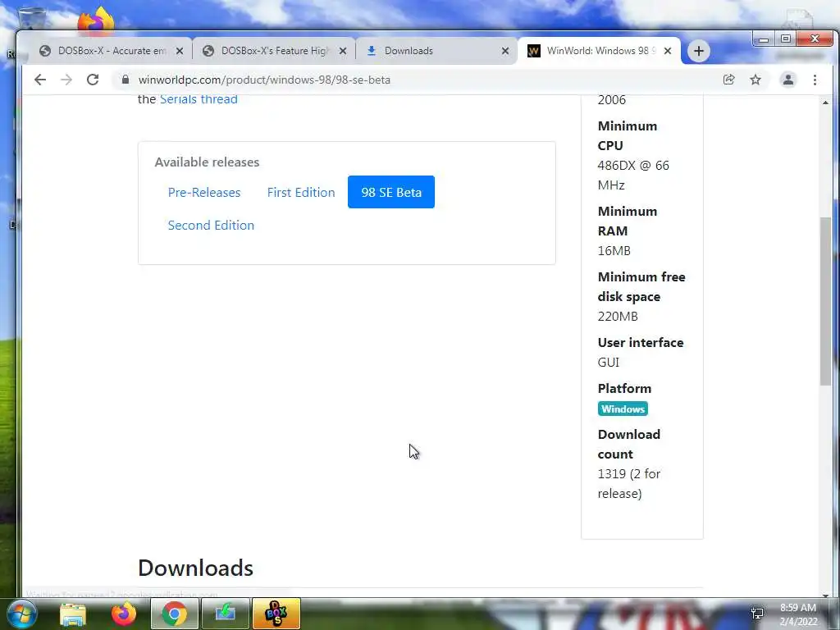
Task: View site security lock info
Action: click(x=126, y=80)
